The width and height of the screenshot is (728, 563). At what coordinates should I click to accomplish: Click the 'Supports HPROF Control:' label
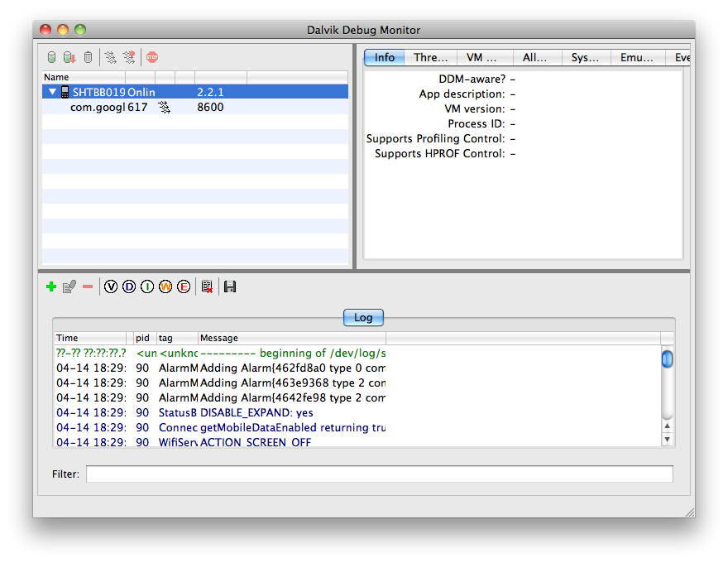439,153
